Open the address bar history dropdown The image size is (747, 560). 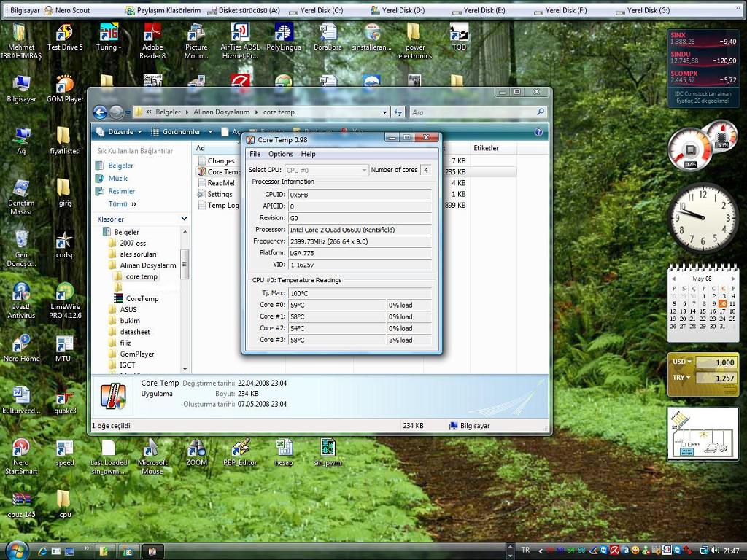[x=384, y=112]
